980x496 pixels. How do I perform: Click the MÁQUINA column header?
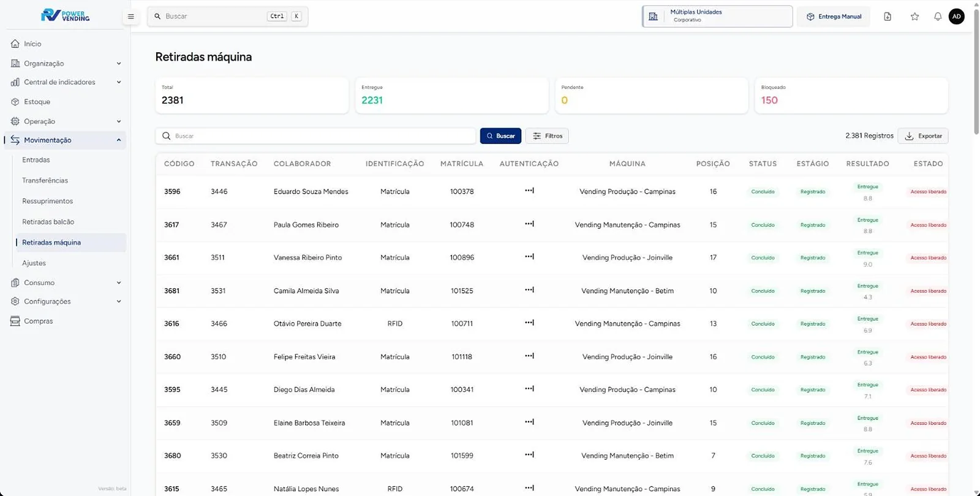coord(627,164)
